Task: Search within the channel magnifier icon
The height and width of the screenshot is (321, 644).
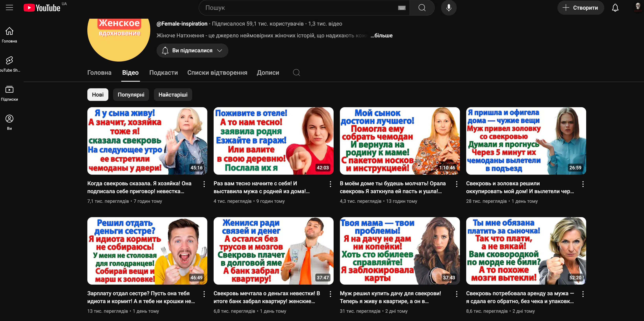Action: click(x=296, y=73)
